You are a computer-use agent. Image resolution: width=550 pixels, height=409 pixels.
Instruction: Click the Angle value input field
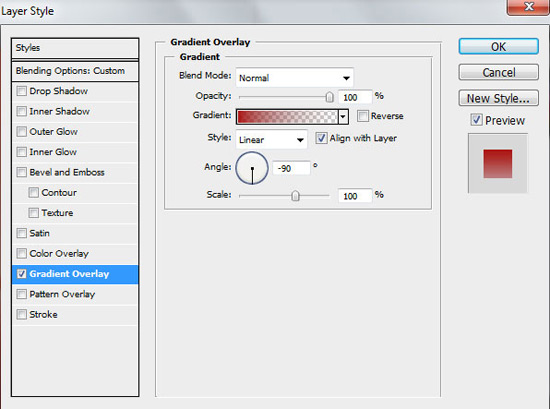[x=291, y=168]
